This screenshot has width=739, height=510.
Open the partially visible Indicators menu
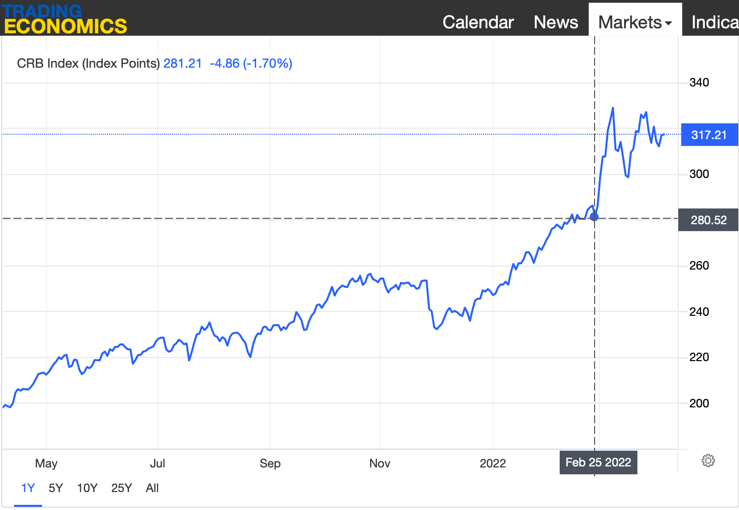[714, 22]
